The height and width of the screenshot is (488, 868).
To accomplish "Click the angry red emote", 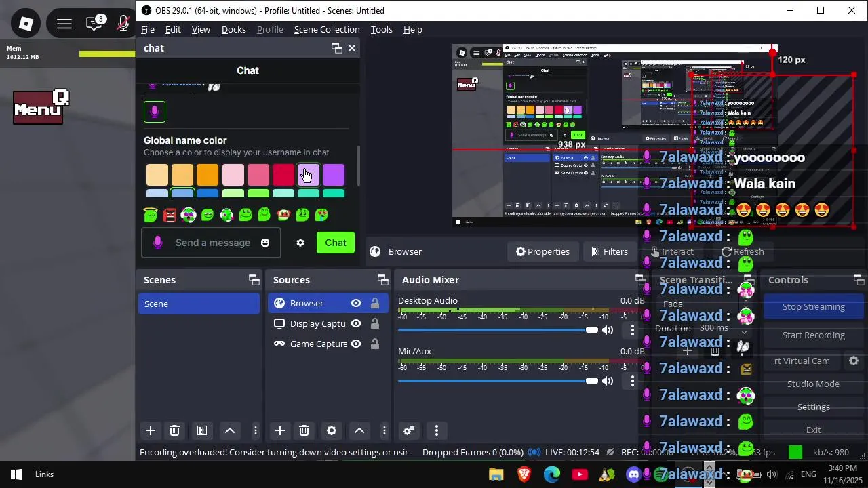I will (x=170, y=215).
